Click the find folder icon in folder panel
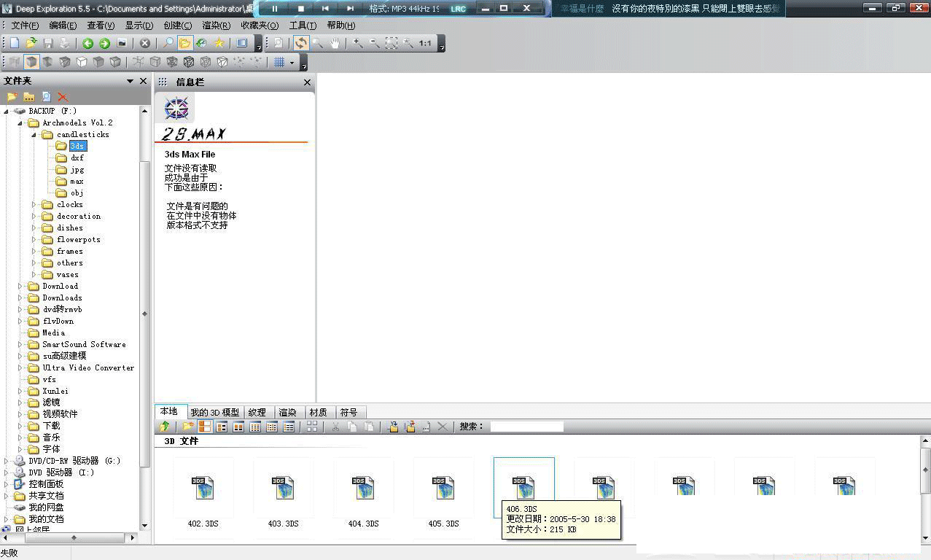The width and height of the screenshot is (931, 560). coord(46,96)
